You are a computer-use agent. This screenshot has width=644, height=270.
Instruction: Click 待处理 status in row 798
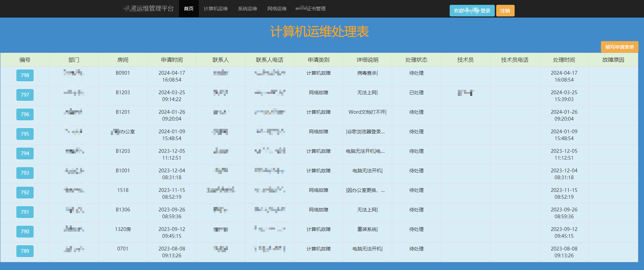pos(416,73)
